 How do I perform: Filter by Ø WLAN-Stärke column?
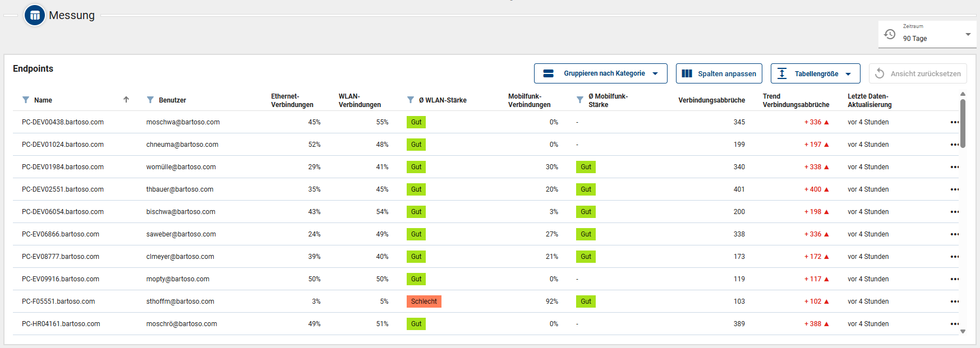(x=411, y=100)
